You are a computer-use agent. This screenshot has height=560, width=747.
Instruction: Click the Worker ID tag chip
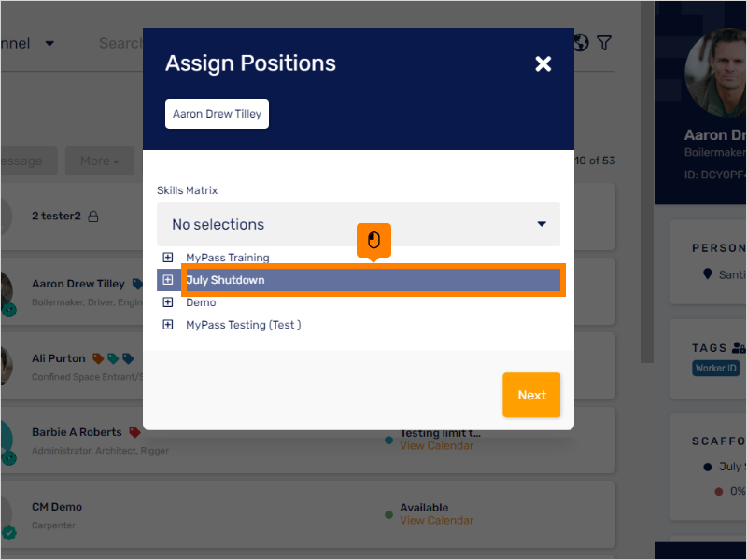pos(715,368)
